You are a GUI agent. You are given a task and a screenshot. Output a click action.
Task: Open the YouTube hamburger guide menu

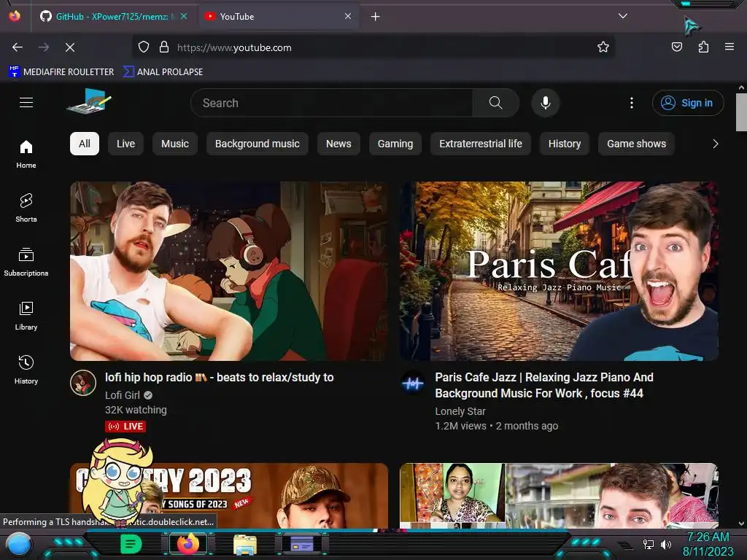click(x=26, y=102)
